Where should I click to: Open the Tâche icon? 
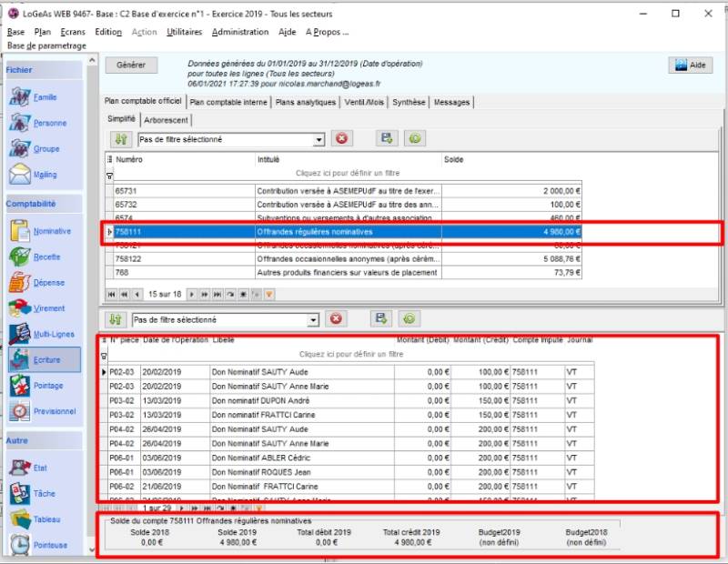(x=20, y=493)
